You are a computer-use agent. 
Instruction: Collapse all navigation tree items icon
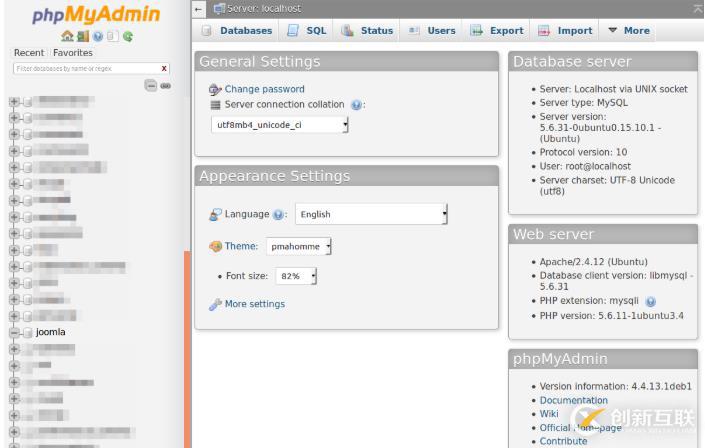(151, 85)
